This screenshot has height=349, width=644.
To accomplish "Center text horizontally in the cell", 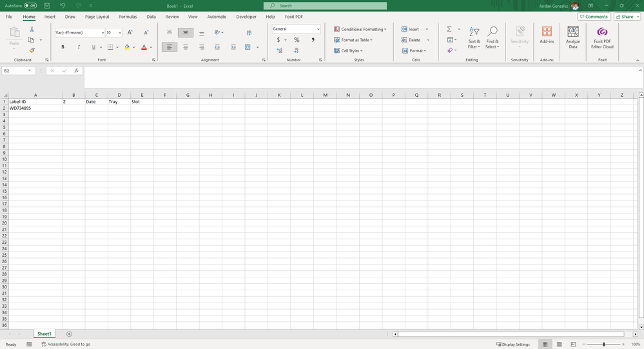I will pos(186,47).
